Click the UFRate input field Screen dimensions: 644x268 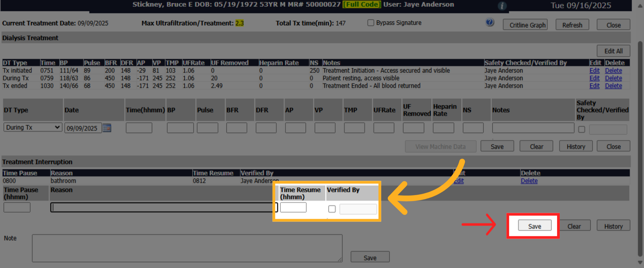384,128
